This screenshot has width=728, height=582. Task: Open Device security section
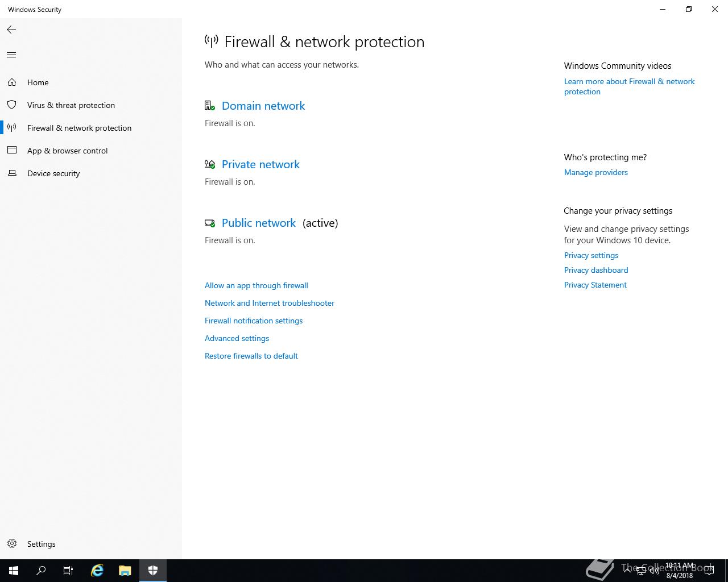pos(53,173)
